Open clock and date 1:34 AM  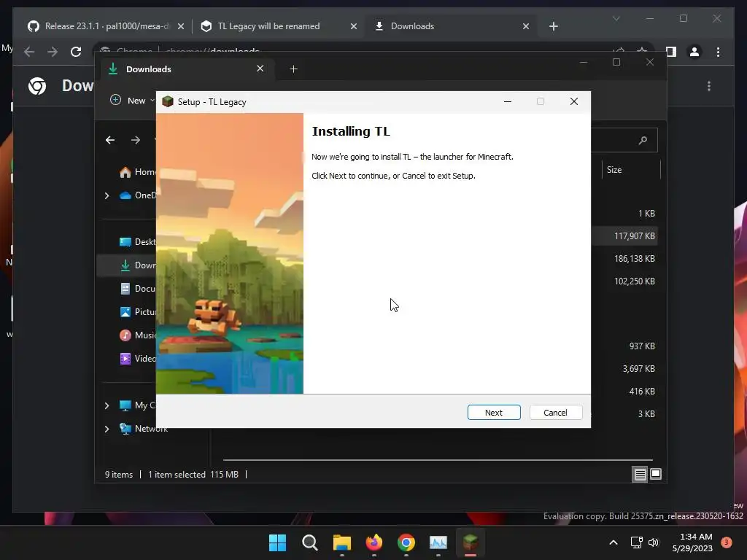692,542
